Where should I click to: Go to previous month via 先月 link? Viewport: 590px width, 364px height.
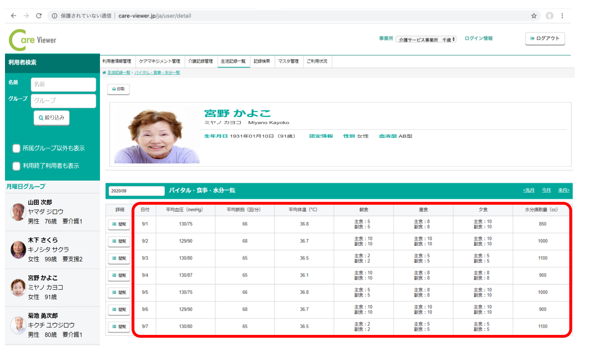point(529,190)
